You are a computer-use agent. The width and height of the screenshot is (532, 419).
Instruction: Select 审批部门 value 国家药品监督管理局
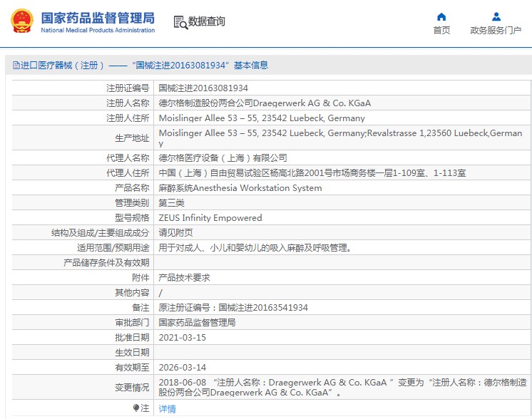click(x=197, y=322)
